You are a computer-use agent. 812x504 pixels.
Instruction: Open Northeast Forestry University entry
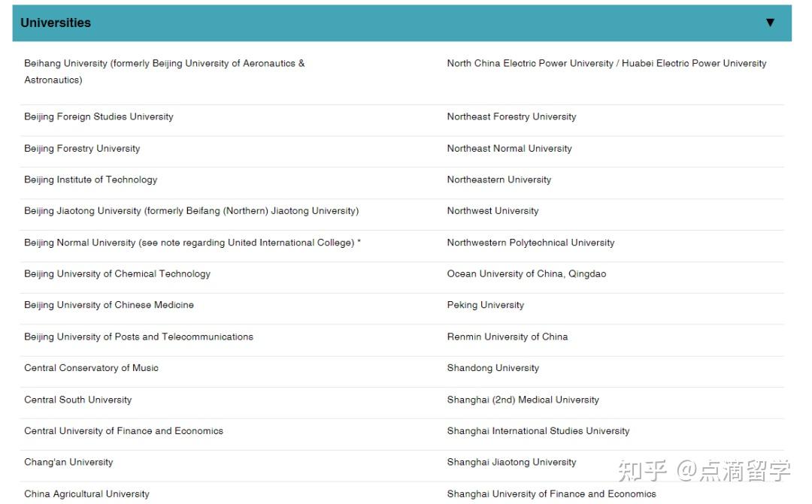(x=511, y=116)
